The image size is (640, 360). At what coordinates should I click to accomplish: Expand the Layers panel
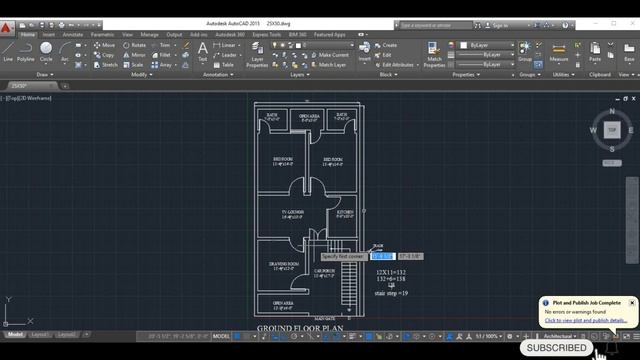[x=300, y=75]
